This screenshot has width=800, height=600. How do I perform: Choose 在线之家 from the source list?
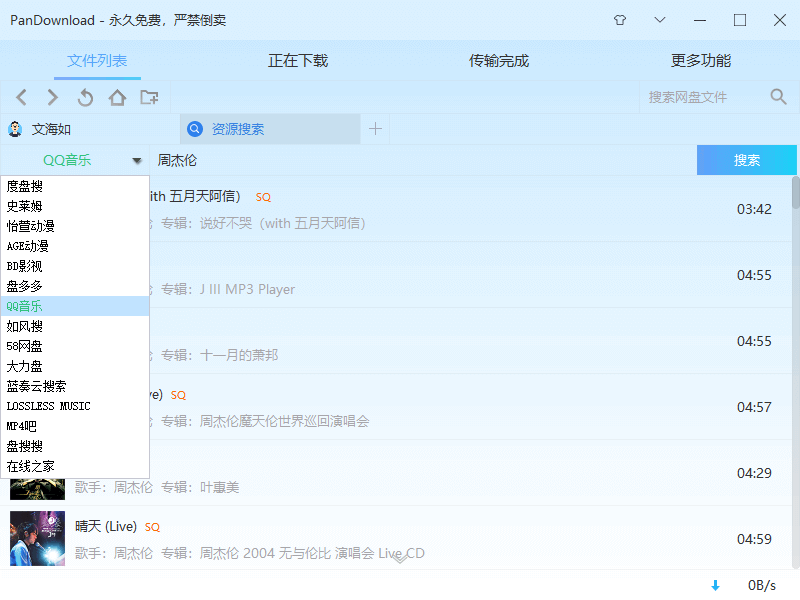coord(75,466)
